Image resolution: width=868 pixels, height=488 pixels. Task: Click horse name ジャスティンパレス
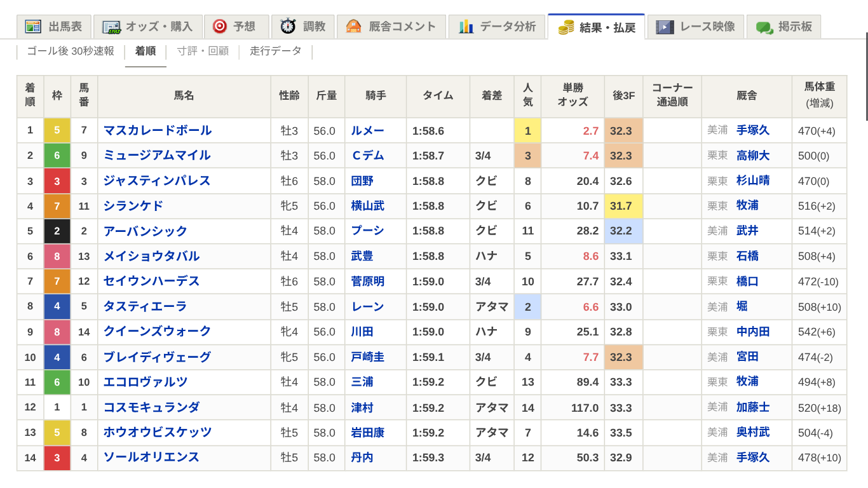[x=157, y=180]
